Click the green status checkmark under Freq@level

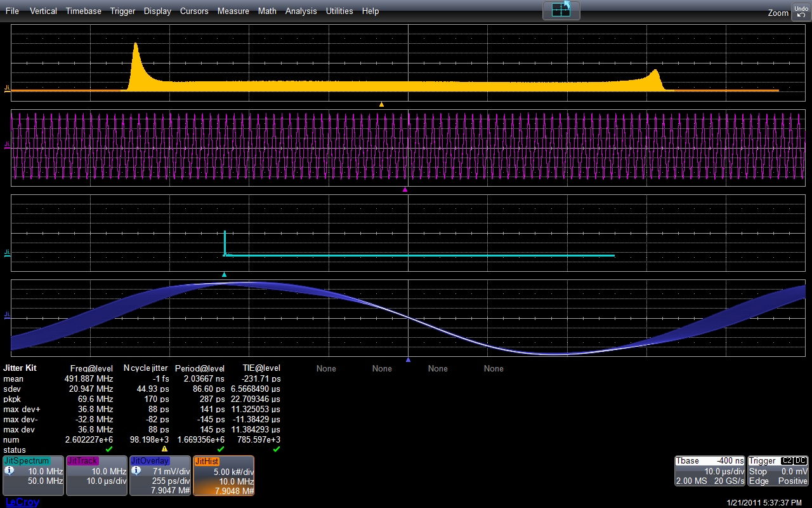coord(108,449)
